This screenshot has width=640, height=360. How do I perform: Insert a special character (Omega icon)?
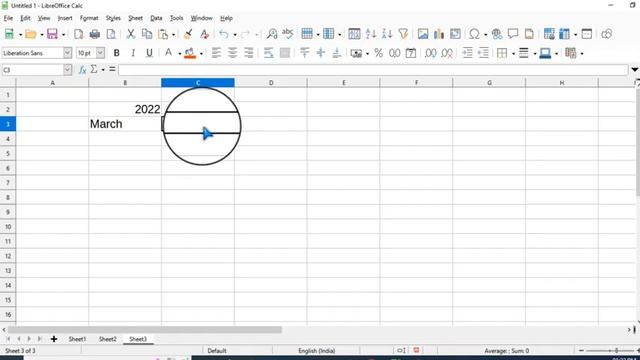(x=474, y=34)
